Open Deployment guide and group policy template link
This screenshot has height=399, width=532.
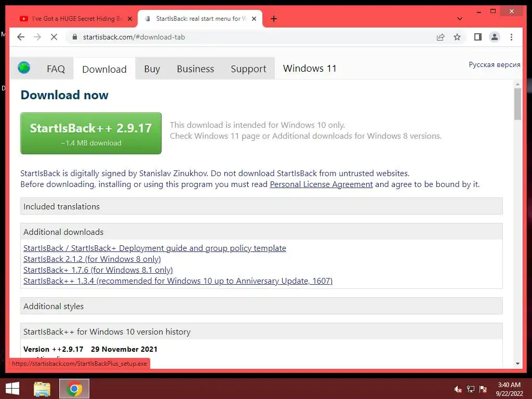154,248
